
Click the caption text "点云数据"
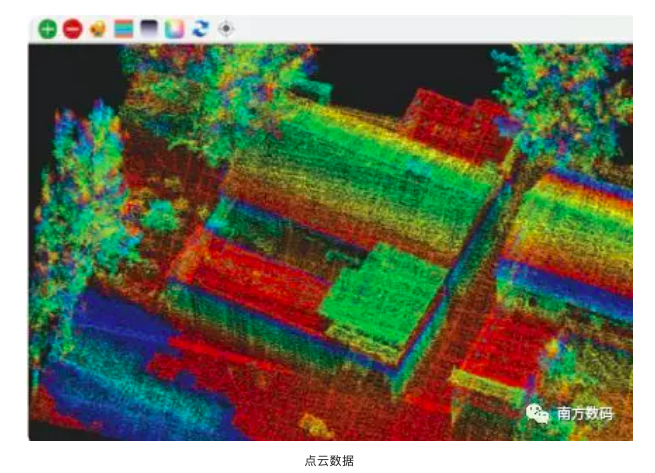[x=329, y=460]
